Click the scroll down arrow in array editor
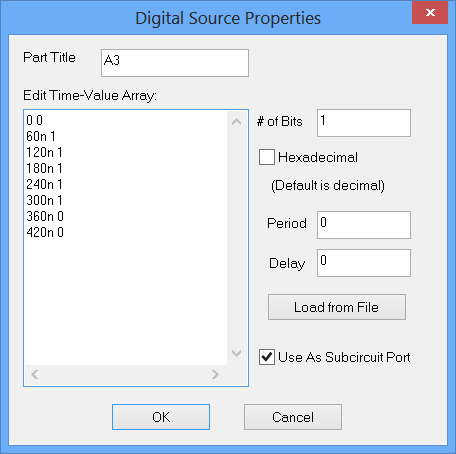The height and width of the screenshot is (454, 456). 237,353
